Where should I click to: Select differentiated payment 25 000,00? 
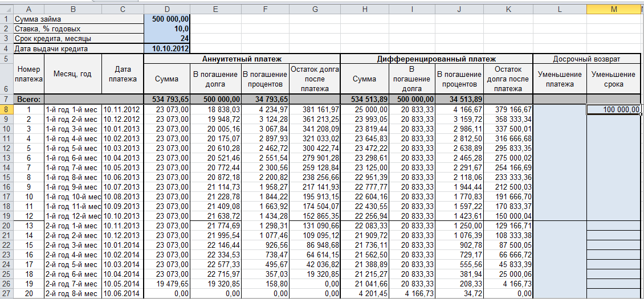[x=365, y=109]
